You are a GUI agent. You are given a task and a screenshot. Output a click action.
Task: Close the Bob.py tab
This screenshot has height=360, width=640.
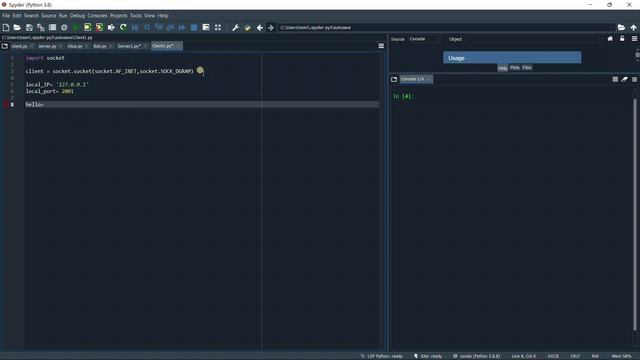coord(111,46)
